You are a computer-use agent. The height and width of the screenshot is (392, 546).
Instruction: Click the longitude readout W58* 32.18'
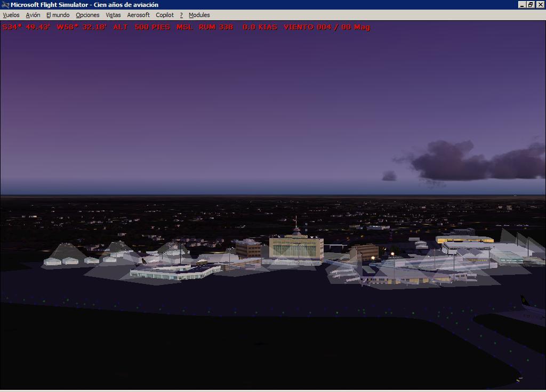point(82,27)
